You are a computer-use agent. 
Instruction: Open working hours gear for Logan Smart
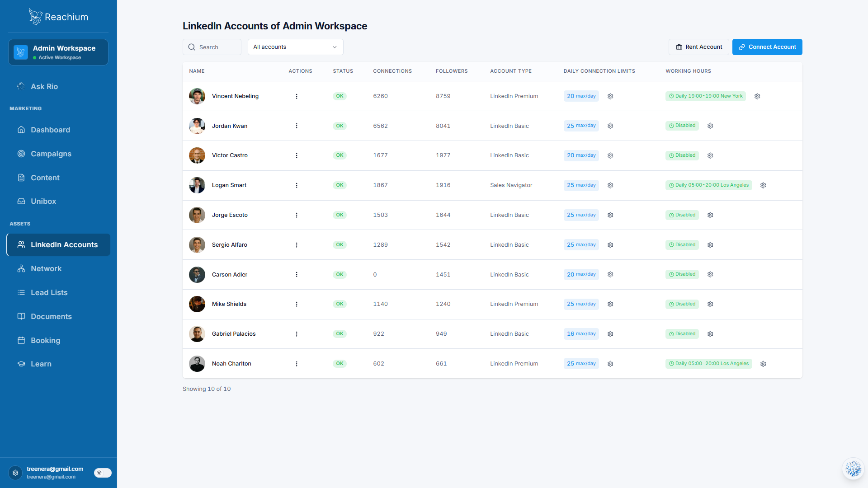[763, 185]
